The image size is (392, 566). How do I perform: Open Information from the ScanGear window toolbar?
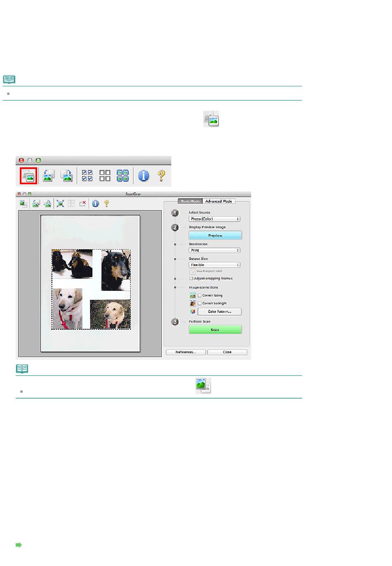click(95, 203)
